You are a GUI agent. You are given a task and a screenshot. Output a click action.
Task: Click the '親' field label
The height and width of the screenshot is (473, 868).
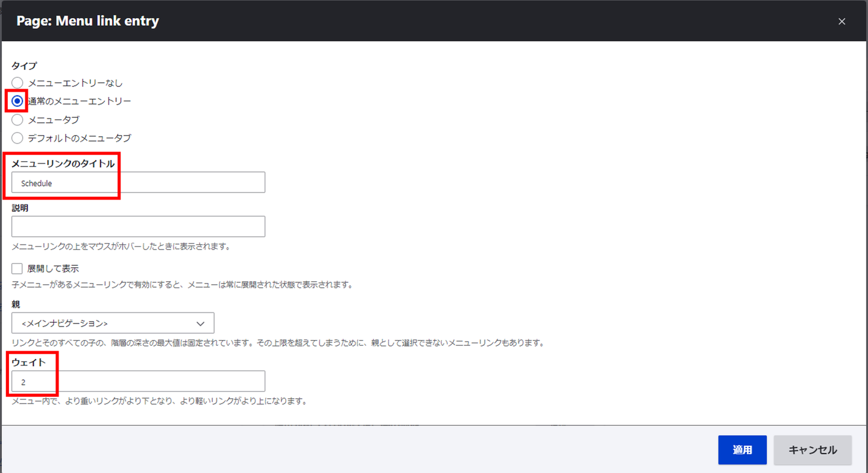tap(16, 304)
